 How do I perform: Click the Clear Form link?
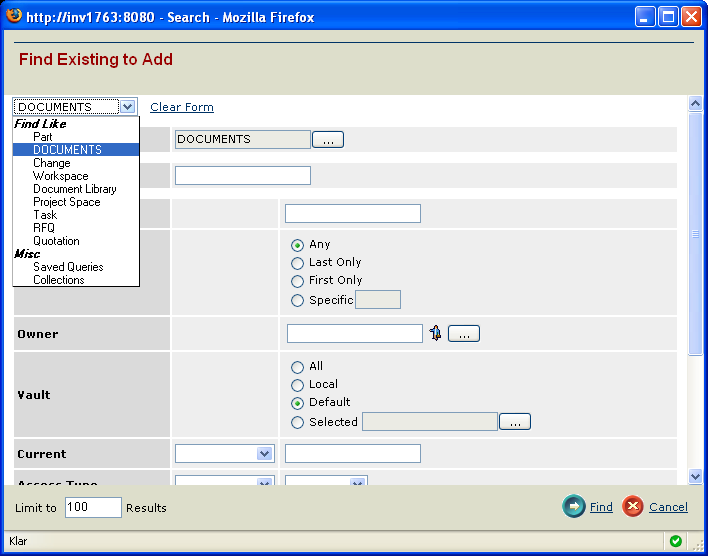tap(181, 107)
